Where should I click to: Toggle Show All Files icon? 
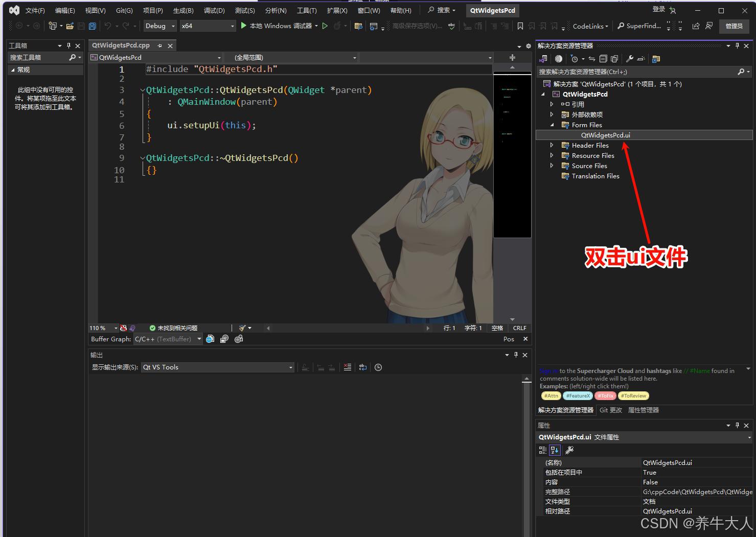[614, 59]
